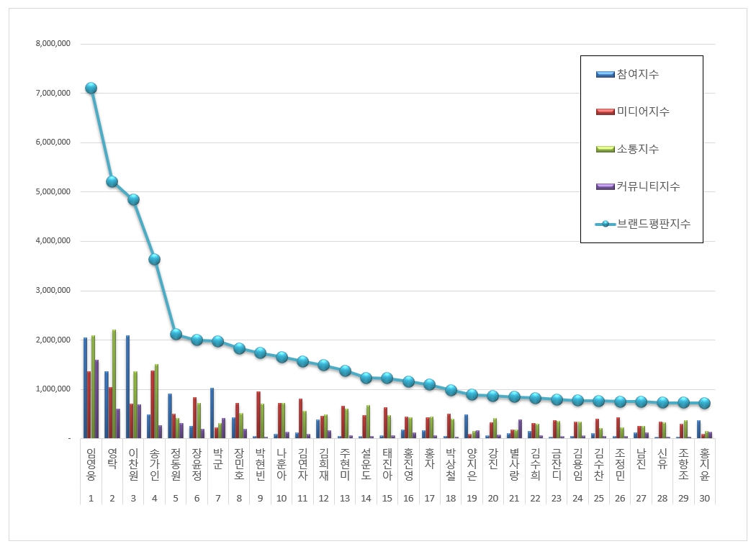Select the rank number 15 label
Viewport: 756px width, 549px height.
[387, 499]
